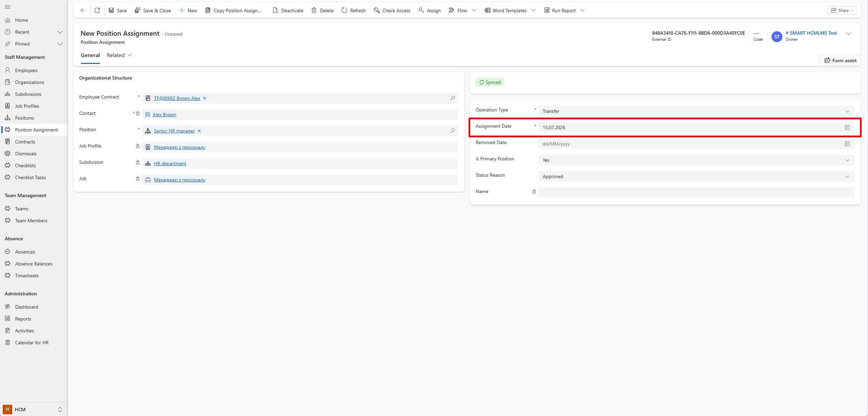Click the back arrow icon

[83, 10]
